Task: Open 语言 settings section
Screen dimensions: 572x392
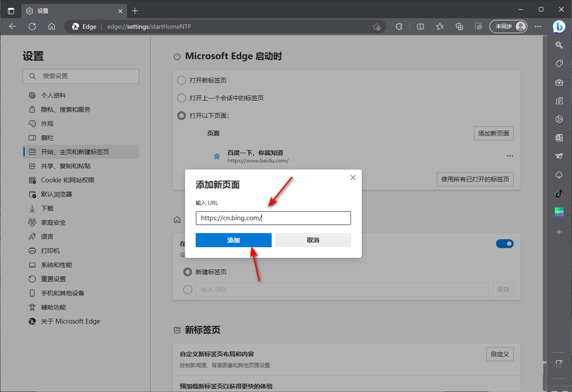Action: pyautogui.click(x=81, y=237)
